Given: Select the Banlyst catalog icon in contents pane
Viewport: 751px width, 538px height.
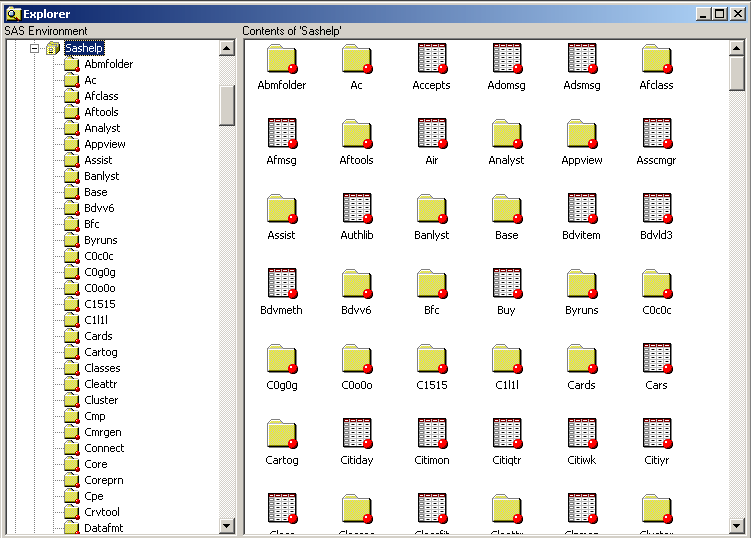Looking at the screenshot, I should pyautogui.click(x=432, y=208).
